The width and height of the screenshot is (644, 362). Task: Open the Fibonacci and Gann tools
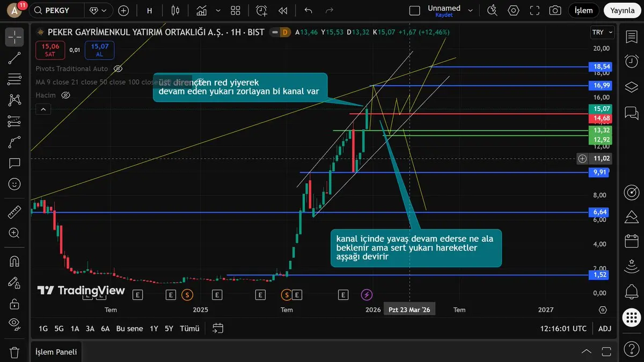14,79
